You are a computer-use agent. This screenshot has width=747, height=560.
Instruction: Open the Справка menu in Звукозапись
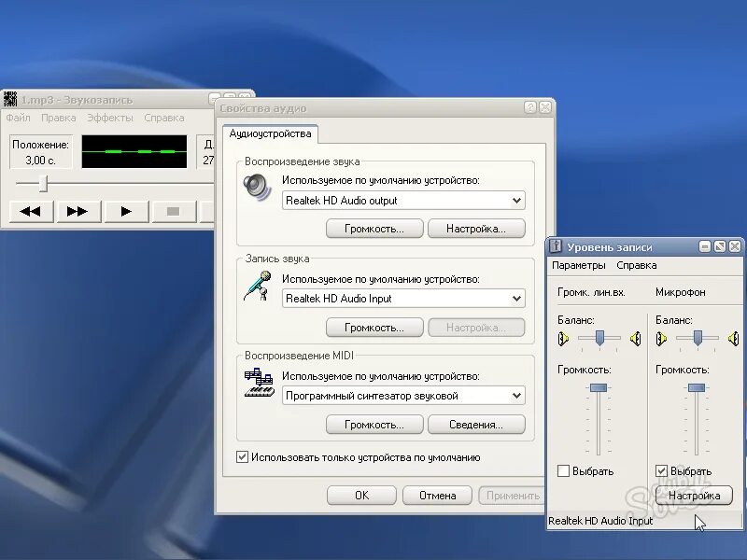click(164, 118)
